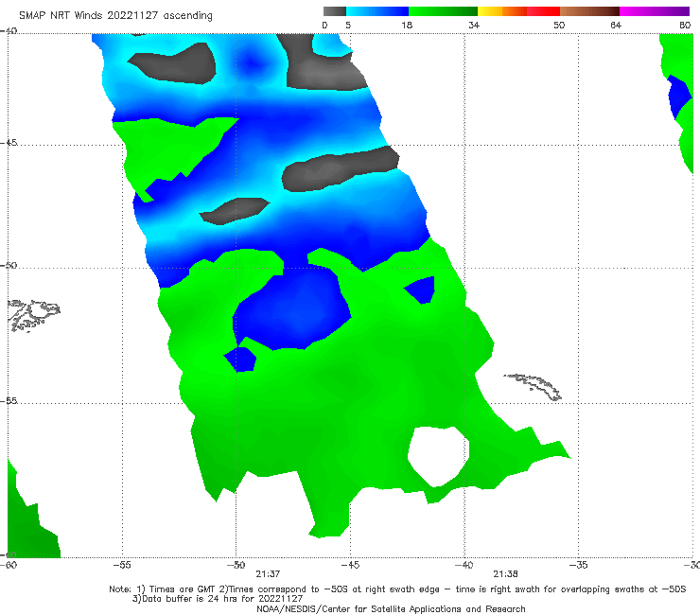Click the color bar label 64
The image size is (700, 615).
616,25
